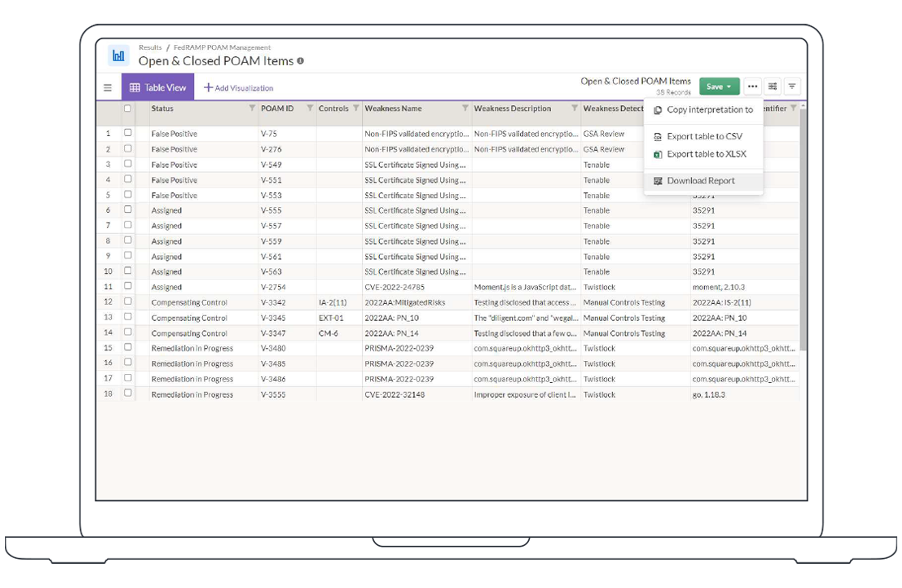
Task: Click Add Visualization
Action: (x=239, y=88)
